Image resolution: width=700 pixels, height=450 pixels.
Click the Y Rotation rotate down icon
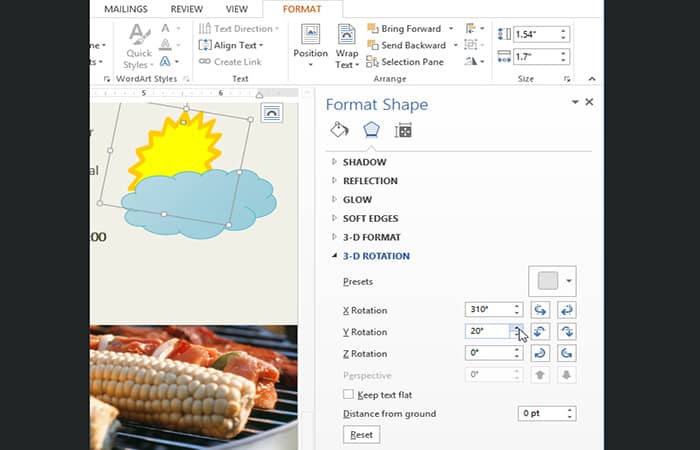567,332
